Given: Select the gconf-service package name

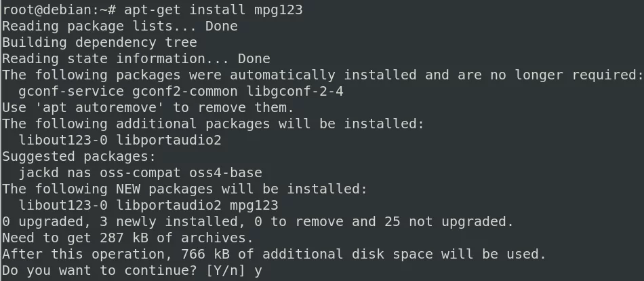Looking at the screenshot, I should 71,92.
